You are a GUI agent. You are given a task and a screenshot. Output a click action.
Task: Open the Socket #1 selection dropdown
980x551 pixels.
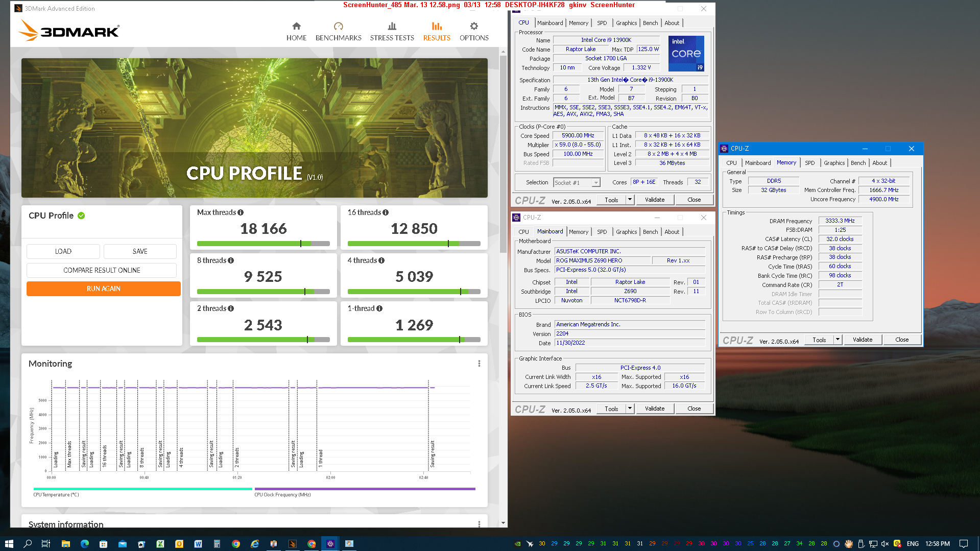[x=577, y=182]
